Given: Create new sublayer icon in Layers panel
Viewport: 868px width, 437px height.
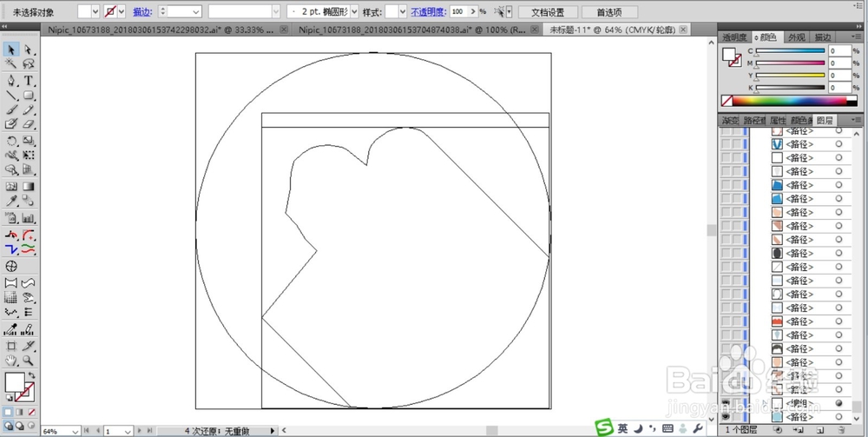Looking at the screenshot, I should (x=799, y=430).
